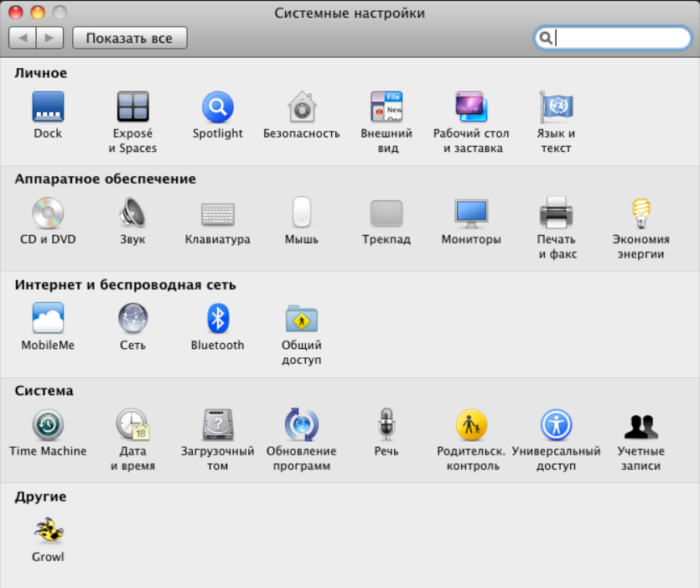Open Универсальный доступ (Accessibility) pane
700x588 pixels.
click(x=556, y=425)
